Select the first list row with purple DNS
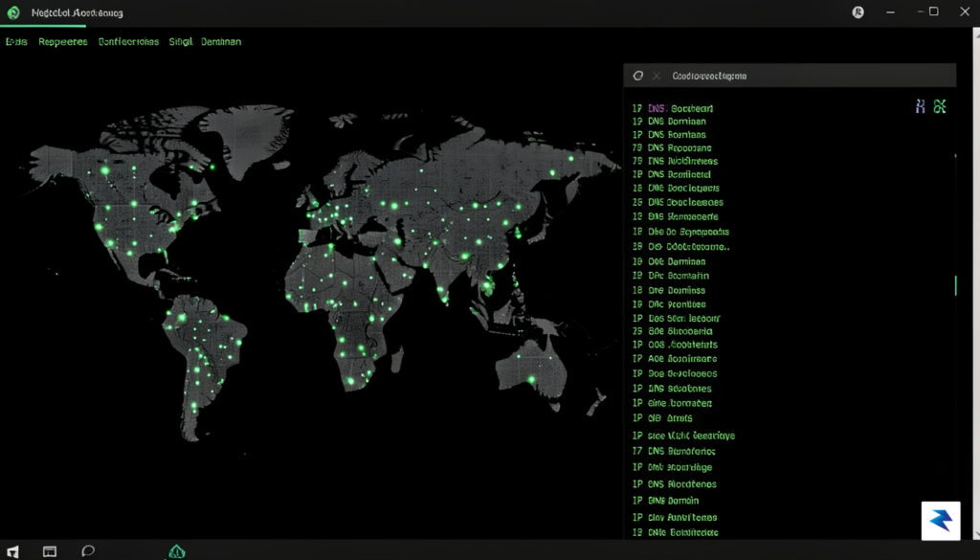Screen dimensions: 980x560 [673, 108]
